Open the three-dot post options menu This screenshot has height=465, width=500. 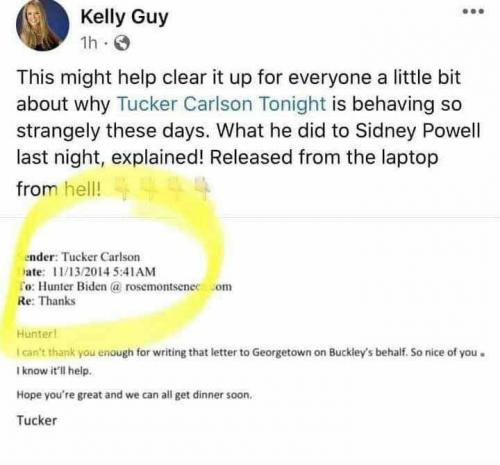point(473,12)
